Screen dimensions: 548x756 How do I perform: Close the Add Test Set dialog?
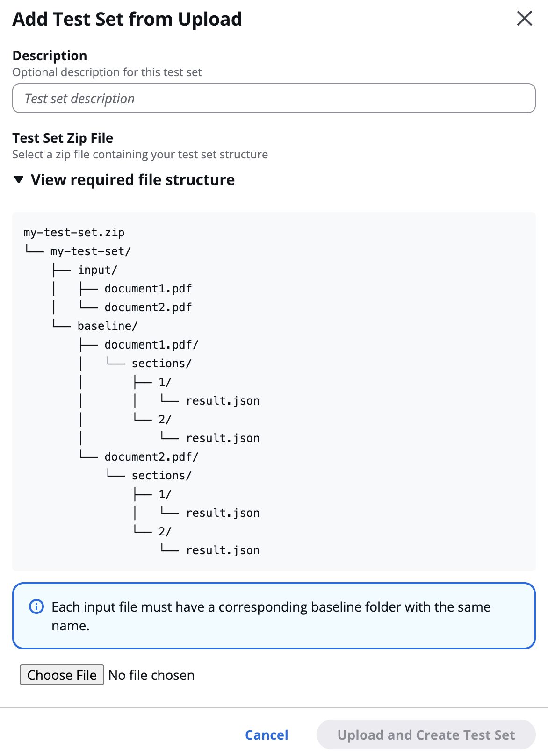click(524, 19)
